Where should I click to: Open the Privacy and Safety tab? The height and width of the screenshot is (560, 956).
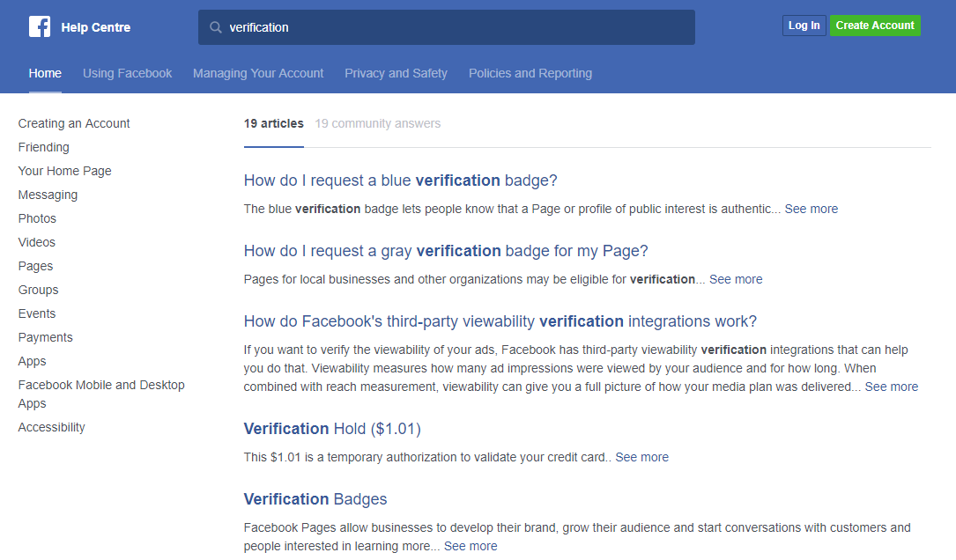click(396, 74)
